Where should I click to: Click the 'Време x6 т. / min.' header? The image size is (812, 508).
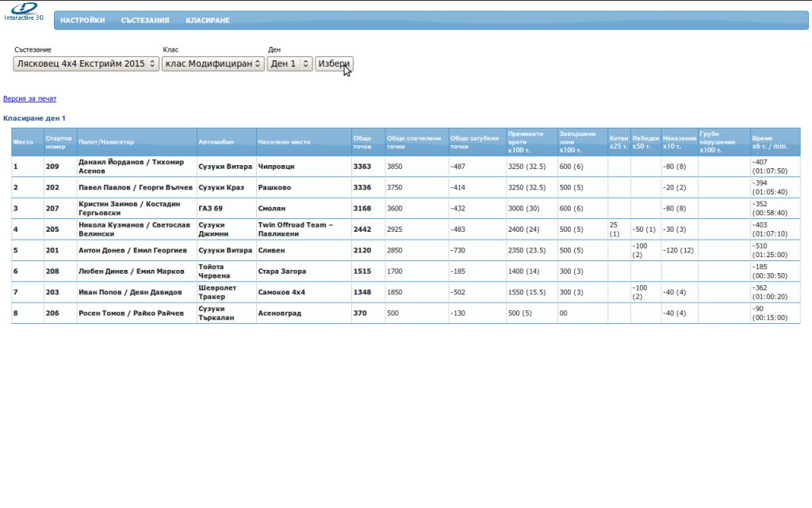776,142
